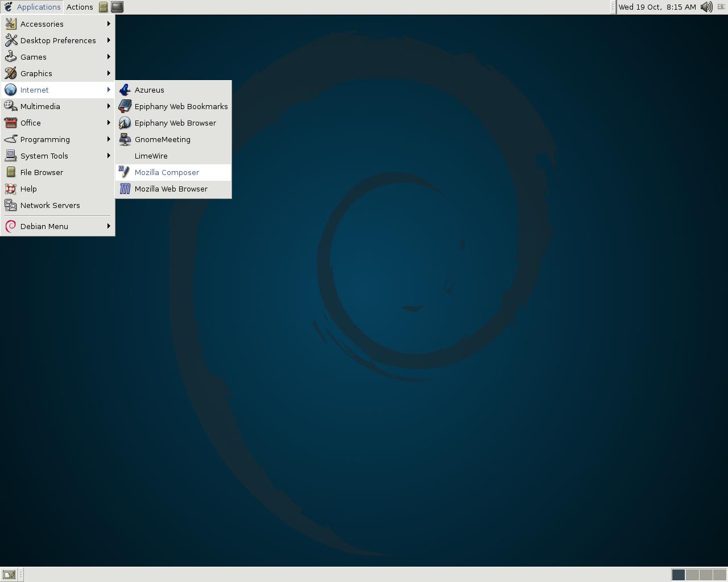
Task: Switch to the fourth workspace
Action: click(719, 575)
